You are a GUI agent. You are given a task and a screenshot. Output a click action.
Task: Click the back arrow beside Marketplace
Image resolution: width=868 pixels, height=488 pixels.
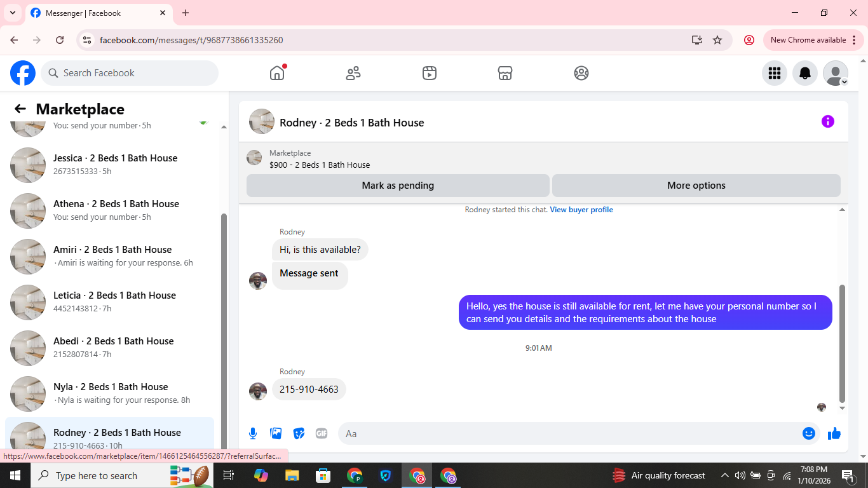(x=20, y=109)
